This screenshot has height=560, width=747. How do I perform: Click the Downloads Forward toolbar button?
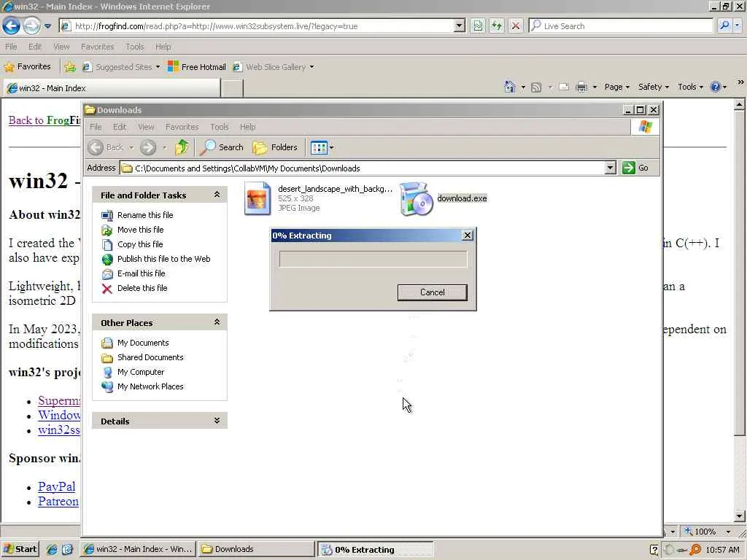tap(148, 147)
